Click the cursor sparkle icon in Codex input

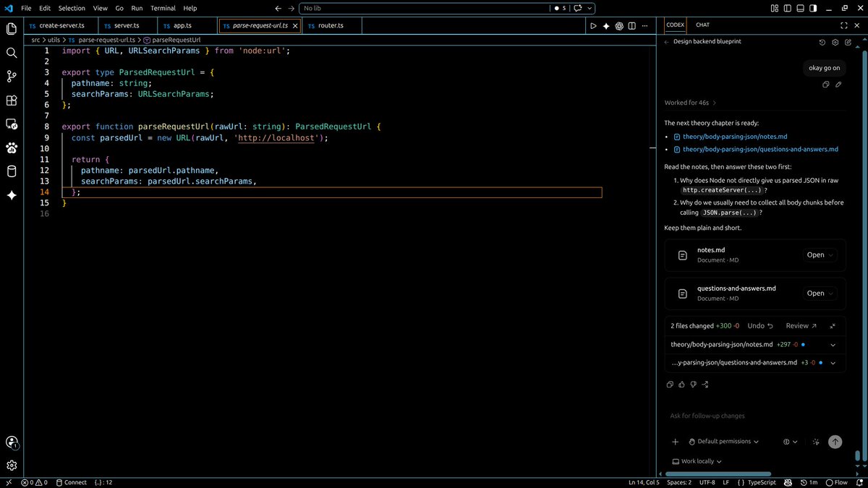click(816, 442)
